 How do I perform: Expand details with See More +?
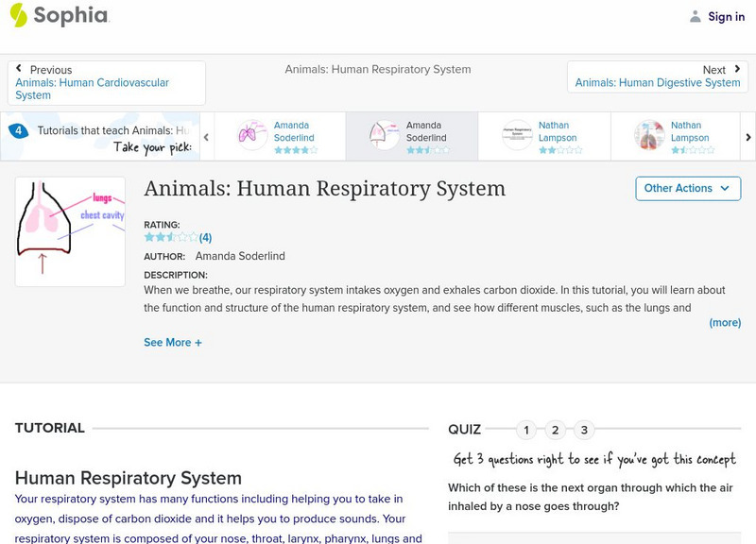coord(173,343)
